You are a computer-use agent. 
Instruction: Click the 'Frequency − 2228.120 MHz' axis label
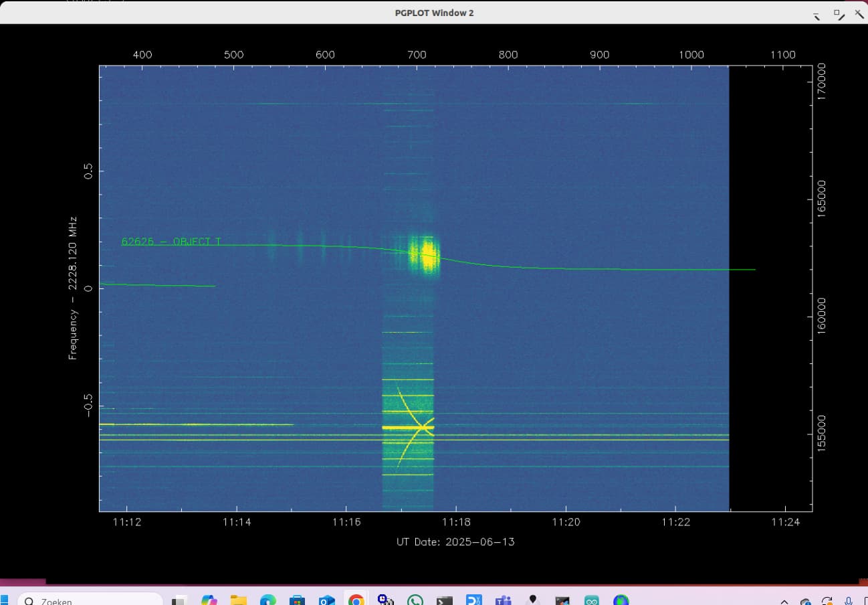click(x=73, y=288)
